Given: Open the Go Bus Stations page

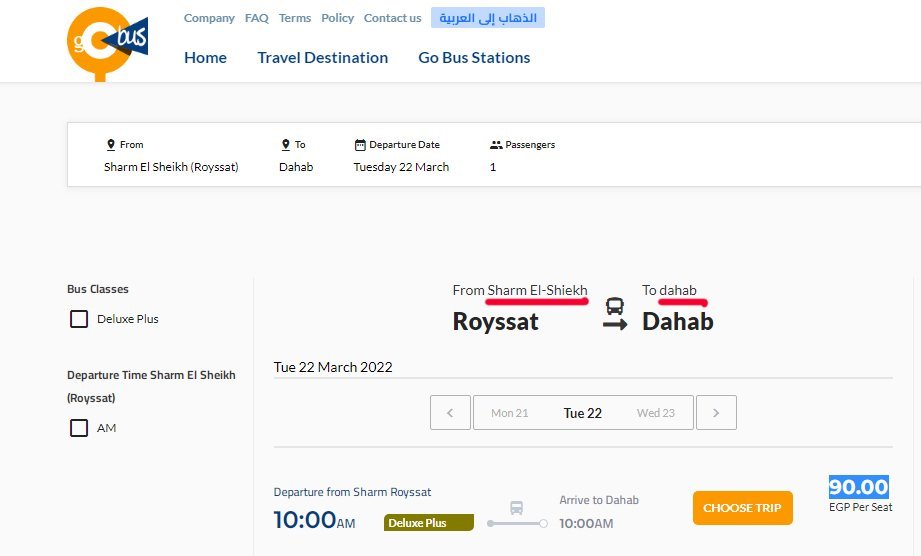Looking at the screenshot, I should coord(474,58).
